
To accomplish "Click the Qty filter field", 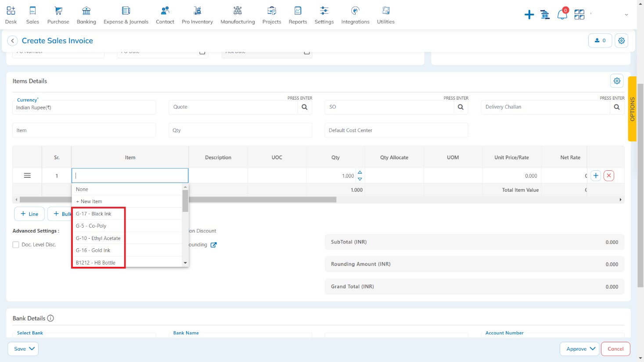I will (240, 130).
